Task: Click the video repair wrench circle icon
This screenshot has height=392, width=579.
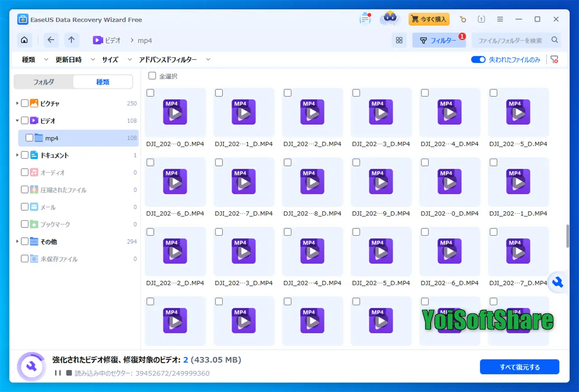Action: pyautogui.click(x=32, y=367)
